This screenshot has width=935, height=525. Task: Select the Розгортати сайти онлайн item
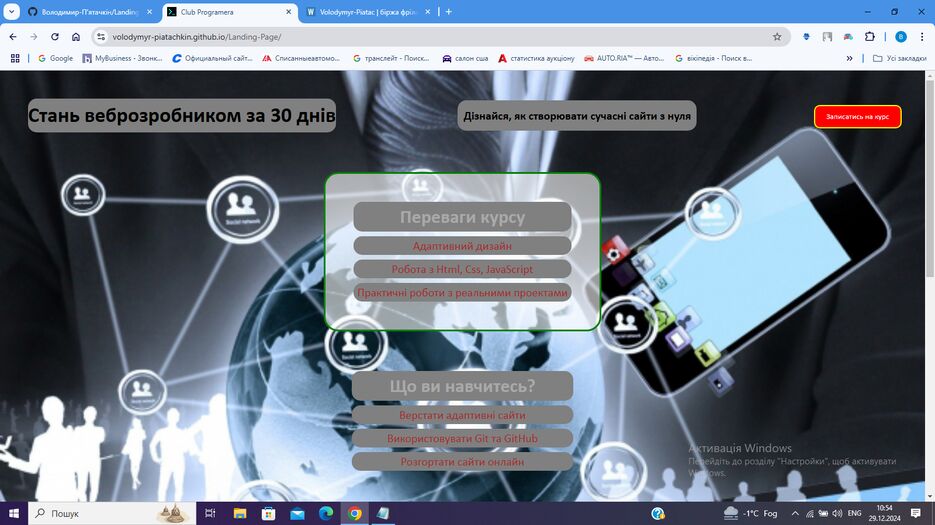(x=462, y=461)
